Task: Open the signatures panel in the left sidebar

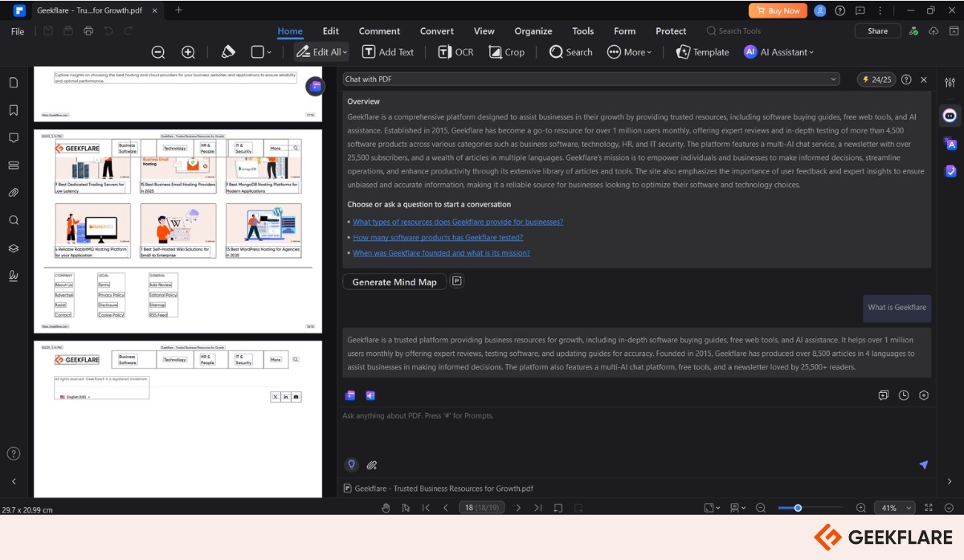Action: point(14,276)
